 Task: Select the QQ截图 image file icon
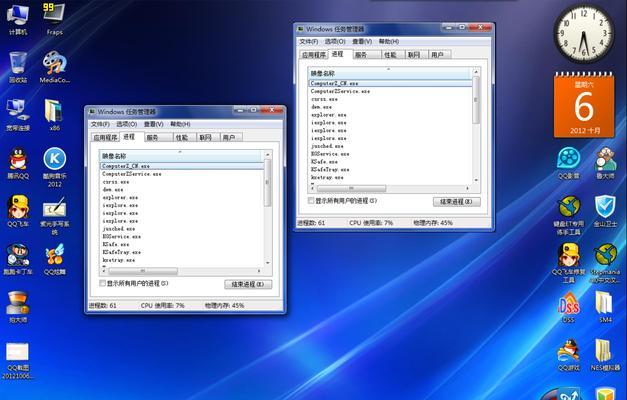pos(18,360)
